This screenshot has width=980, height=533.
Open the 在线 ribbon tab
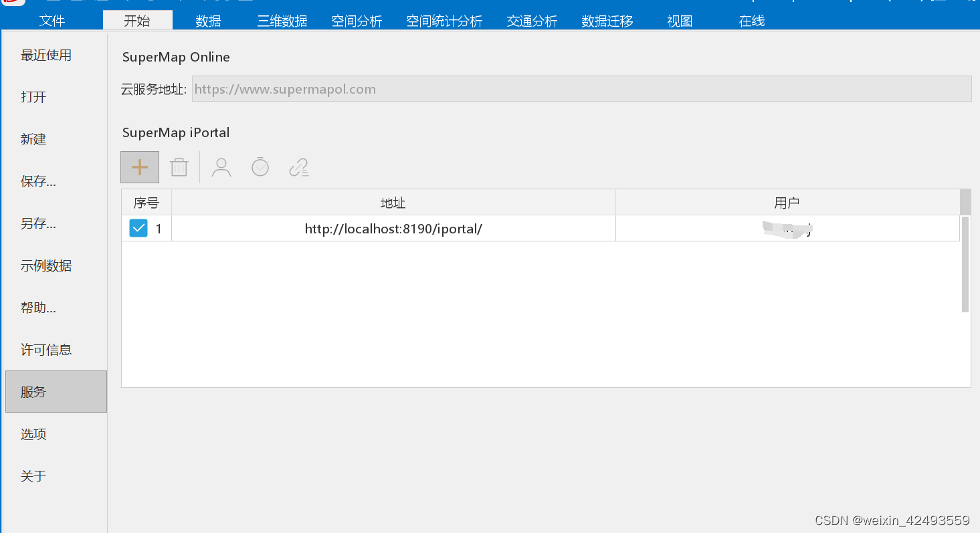[752, 21]
